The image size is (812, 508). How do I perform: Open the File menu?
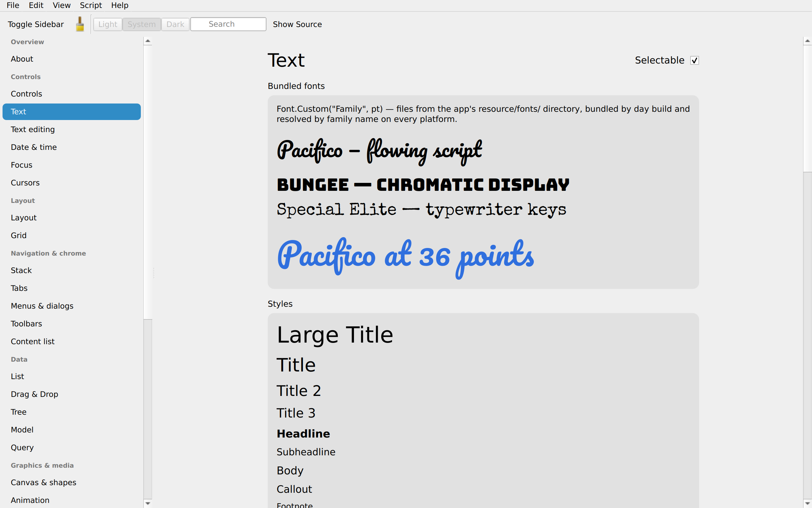point(13,5)
